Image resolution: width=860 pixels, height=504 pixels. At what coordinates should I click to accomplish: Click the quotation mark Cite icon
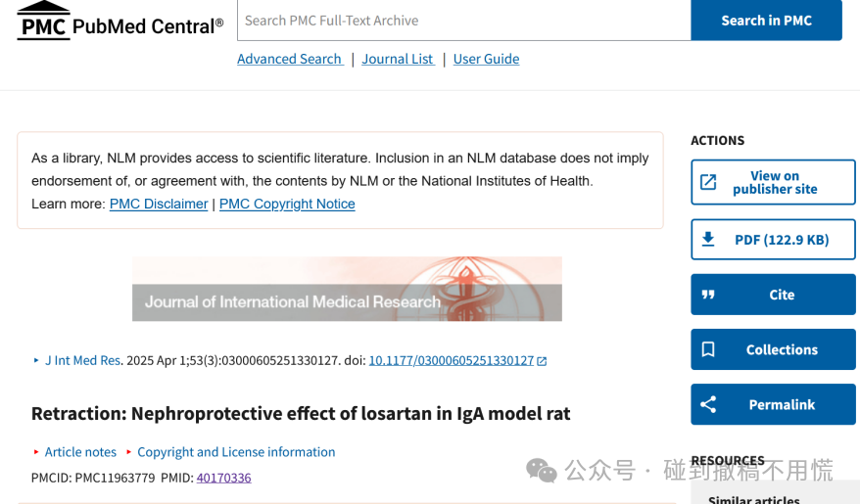(x=708, y=295)
